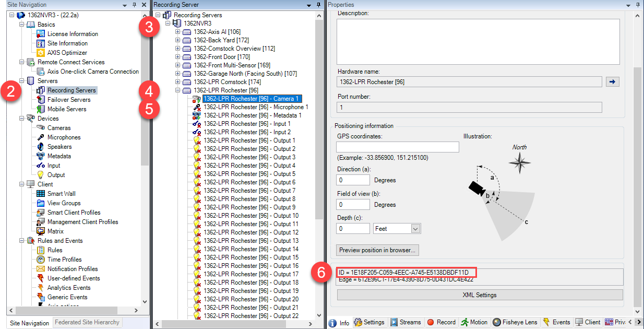Switch to the Motion tab

point(474,322)
